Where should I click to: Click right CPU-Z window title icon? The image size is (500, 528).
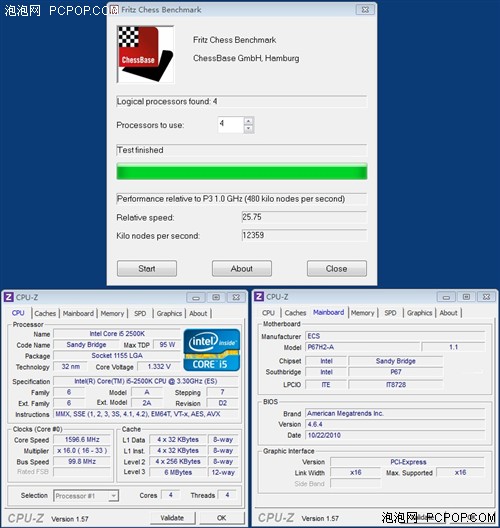[x=259, y=297]
